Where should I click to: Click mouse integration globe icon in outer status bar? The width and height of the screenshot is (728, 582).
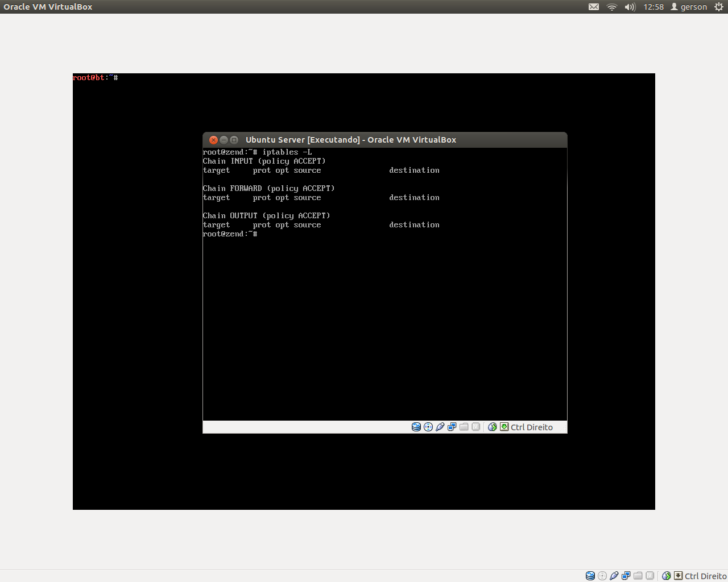coord(667,576)
